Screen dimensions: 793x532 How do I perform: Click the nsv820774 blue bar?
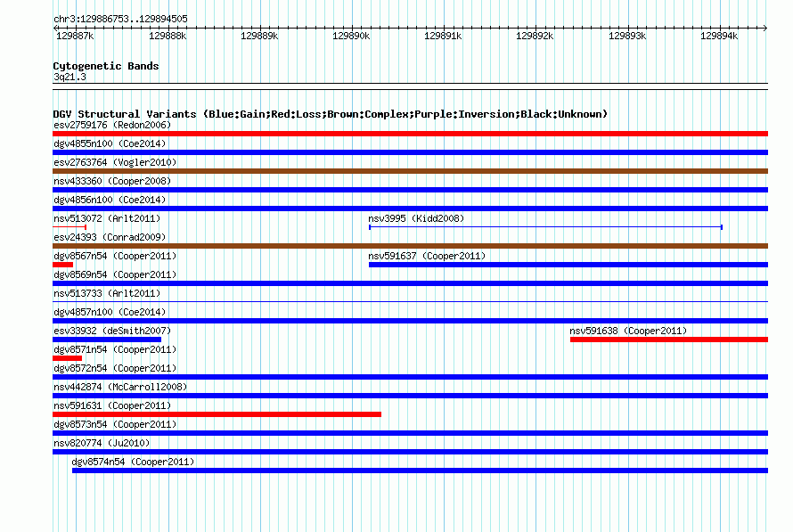[410, 452]
